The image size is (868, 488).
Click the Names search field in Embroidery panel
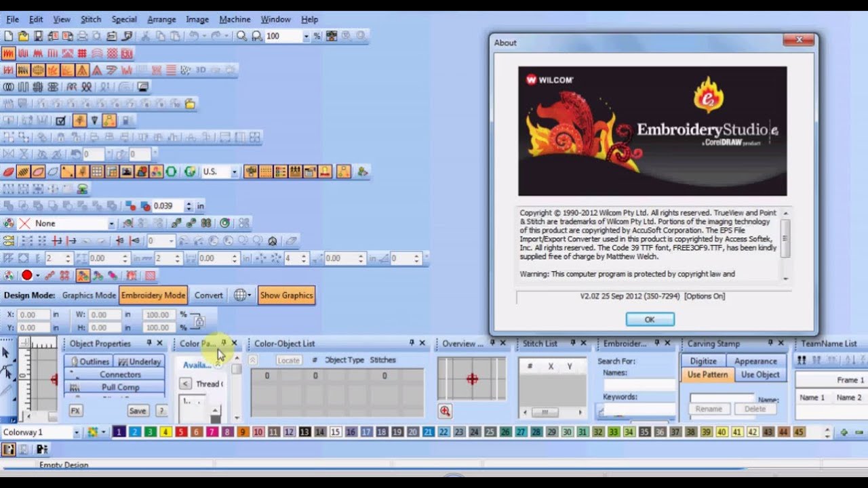pos(639,384)
